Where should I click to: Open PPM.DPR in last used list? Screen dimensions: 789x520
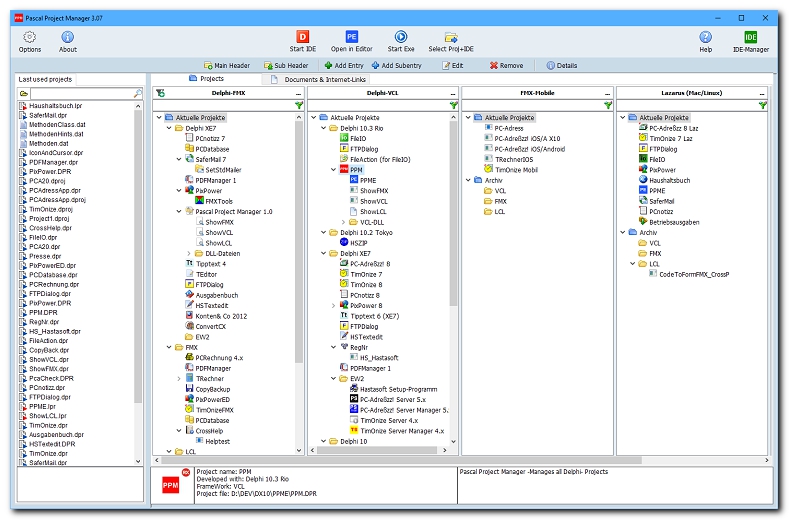43,313
